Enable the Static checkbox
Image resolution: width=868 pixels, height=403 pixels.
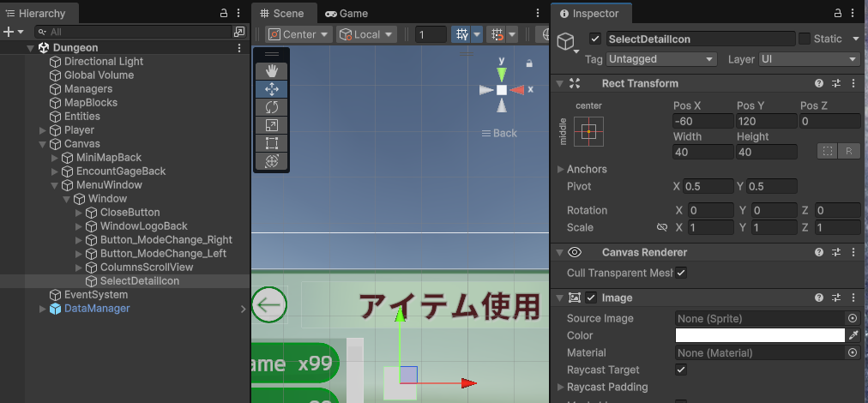coord(804,39)
